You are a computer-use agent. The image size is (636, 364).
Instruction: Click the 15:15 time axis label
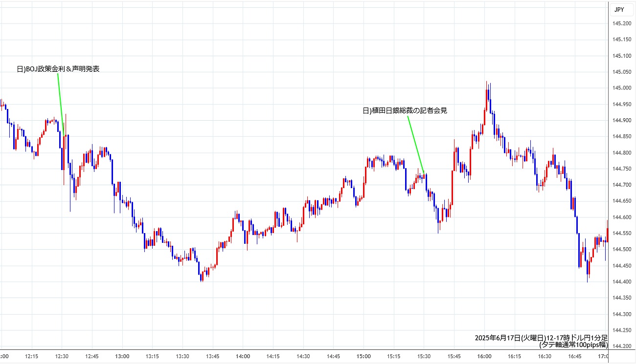coord(394,356)
